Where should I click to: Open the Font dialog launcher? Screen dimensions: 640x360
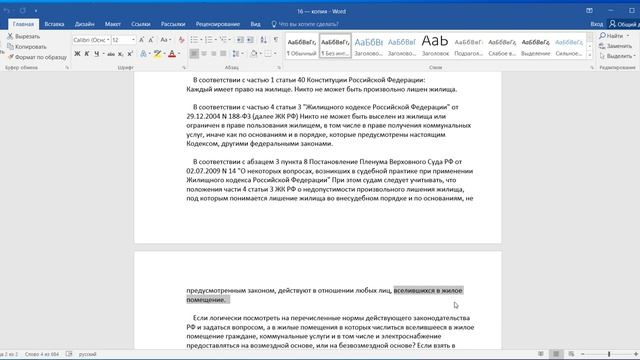tap(184, 68)
